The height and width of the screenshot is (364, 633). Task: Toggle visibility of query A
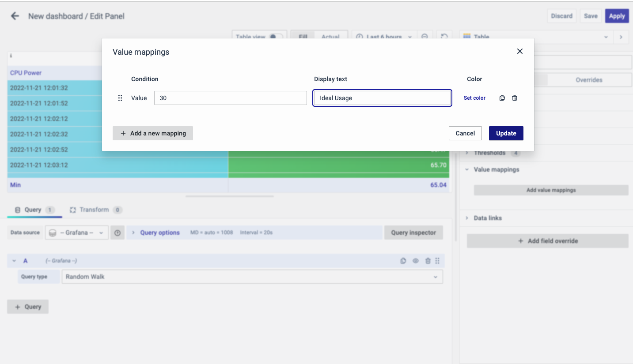coord(415,261)
